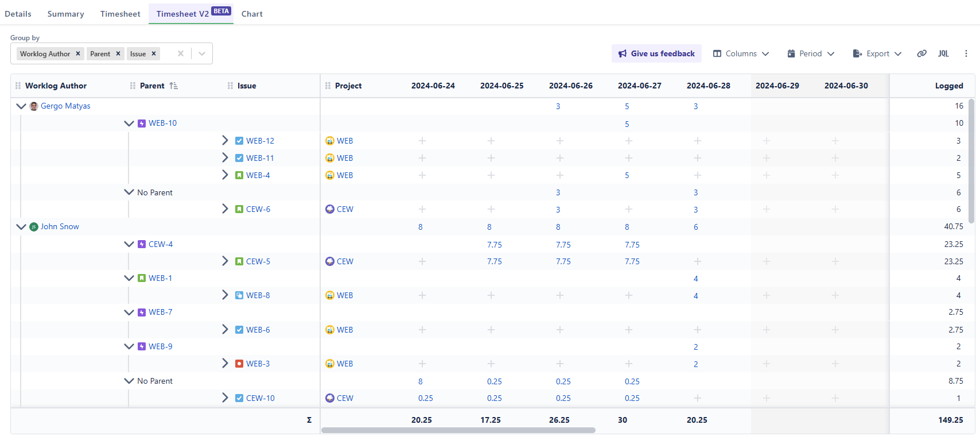Remove Issue grouping tag
This screenshot has height=440, width=980.
[x=154, y=53]
